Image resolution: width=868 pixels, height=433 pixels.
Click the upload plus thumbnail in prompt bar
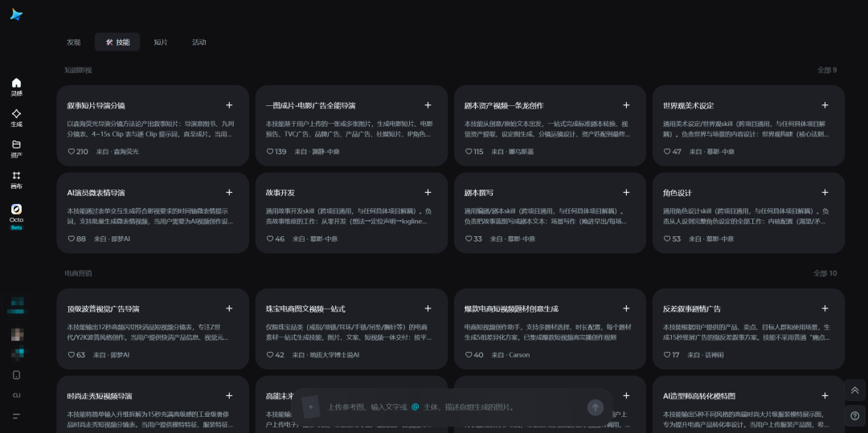(x=310, y=407)
